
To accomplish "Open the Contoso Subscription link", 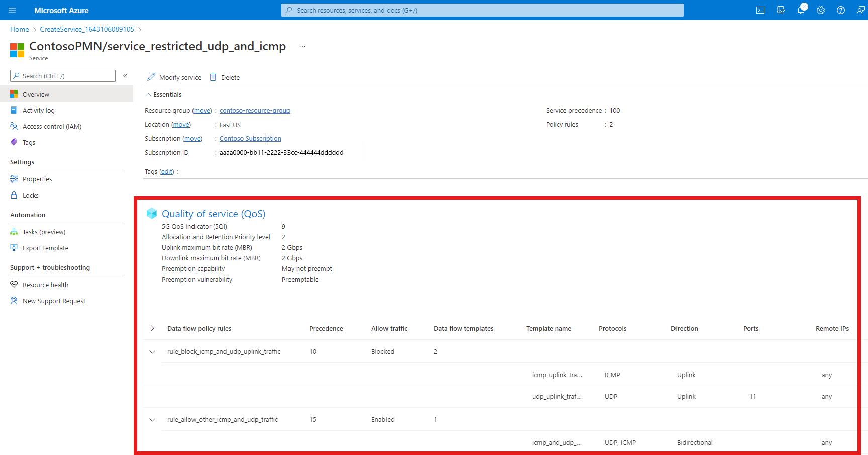I will coord(250,138).
